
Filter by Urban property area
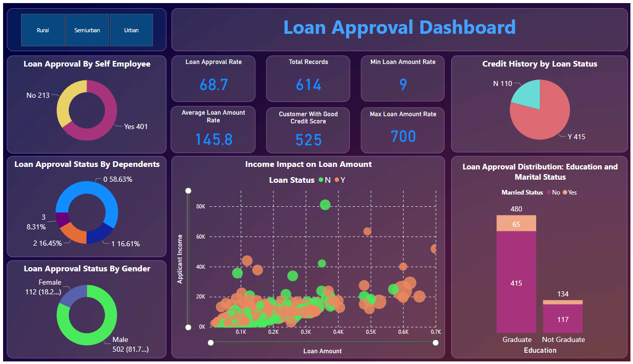click(x=131, y=31)
